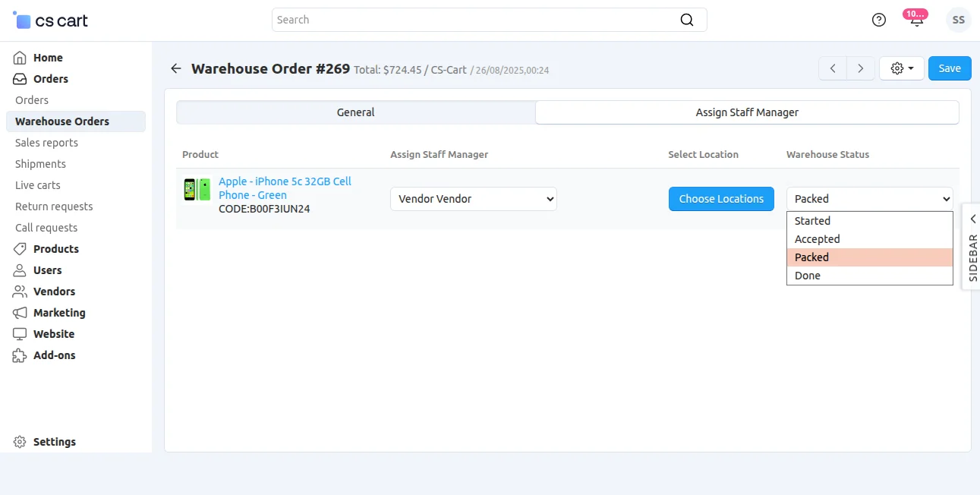980x495 pixels.
Task: Open the Add-ons menu
Action: coord(55,355)
